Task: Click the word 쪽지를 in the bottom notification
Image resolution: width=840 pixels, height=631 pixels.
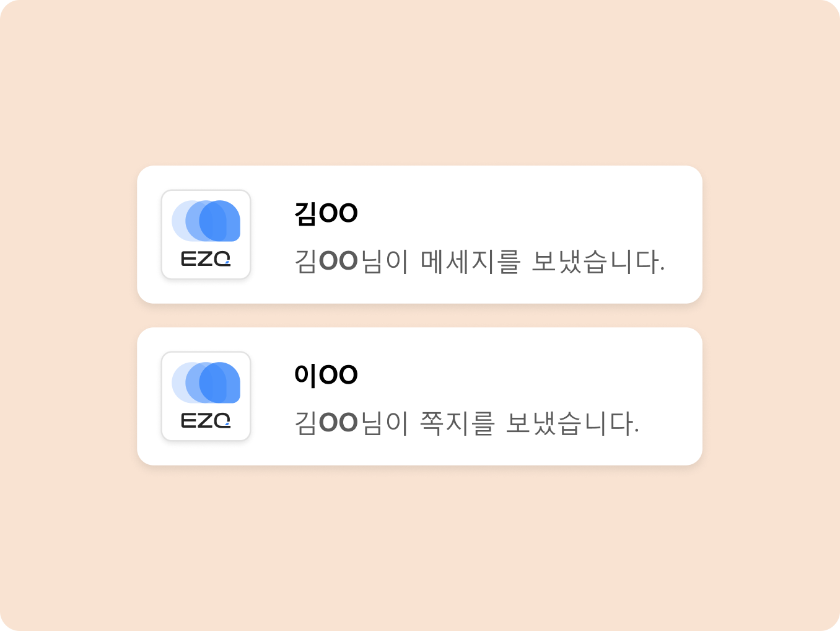Action: pyautogui.click(x=457, y=423)
